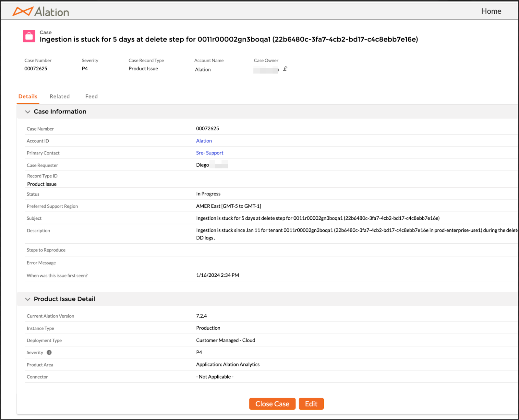Screen dimensions: 519x420
Task: Click the Instance Type value Production
Action: (x=208, y=328)
